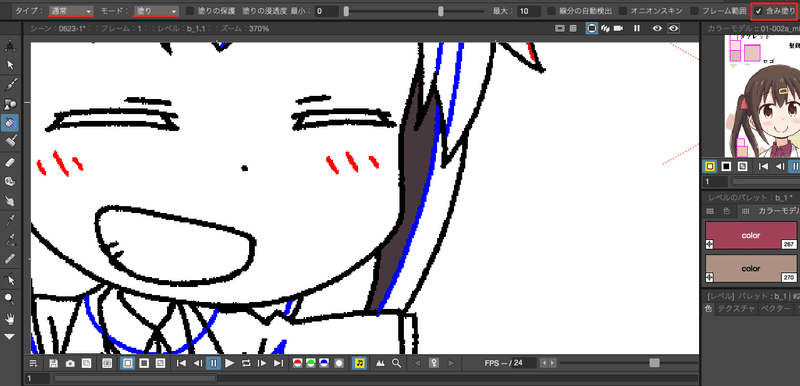The height and width of the screenshot is (386, 800).
Task: Toggle the blue channel button
Action: coord(324,363)
